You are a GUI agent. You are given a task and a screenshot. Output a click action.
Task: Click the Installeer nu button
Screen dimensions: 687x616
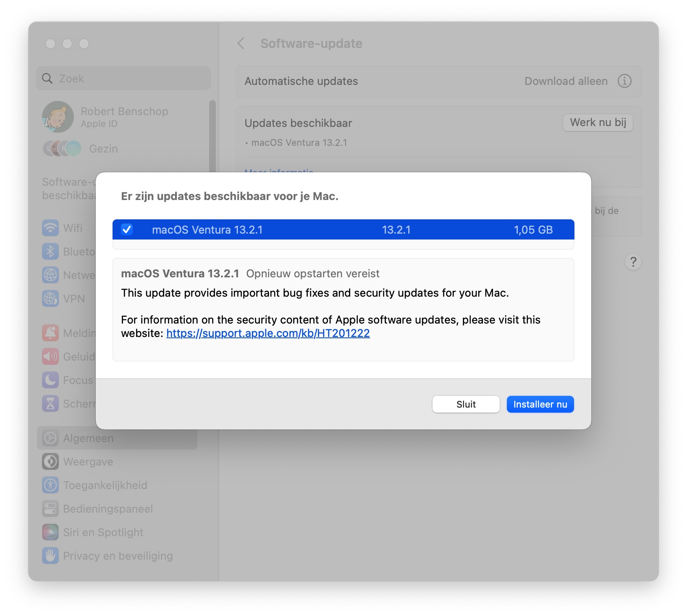click(540, 404)
